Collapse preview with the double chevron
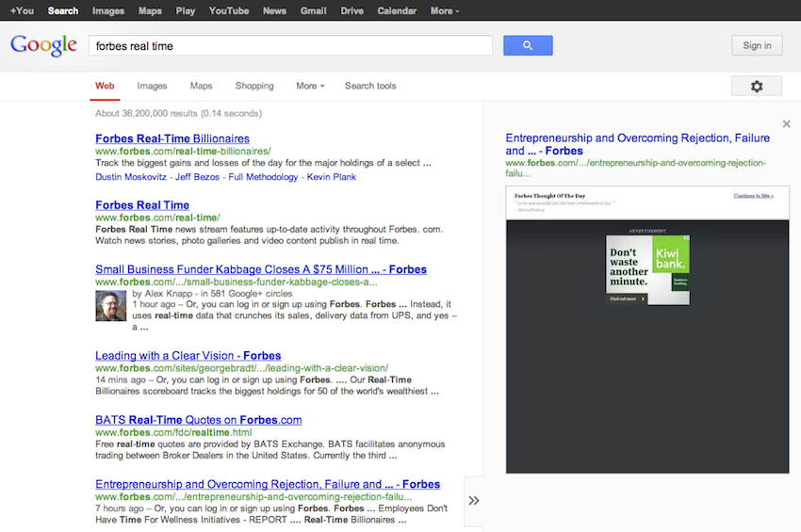Viewport: 801px width, 532px height. (474, 500)
